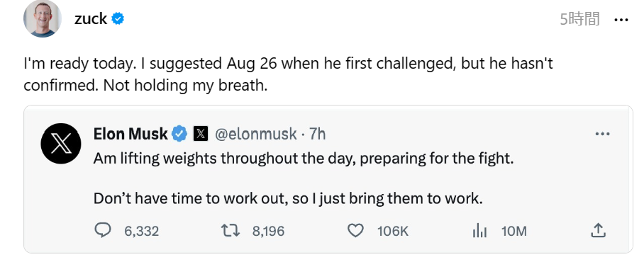Click the 106K likes count
Screen dimensions: 644x262
click(393, 232)
